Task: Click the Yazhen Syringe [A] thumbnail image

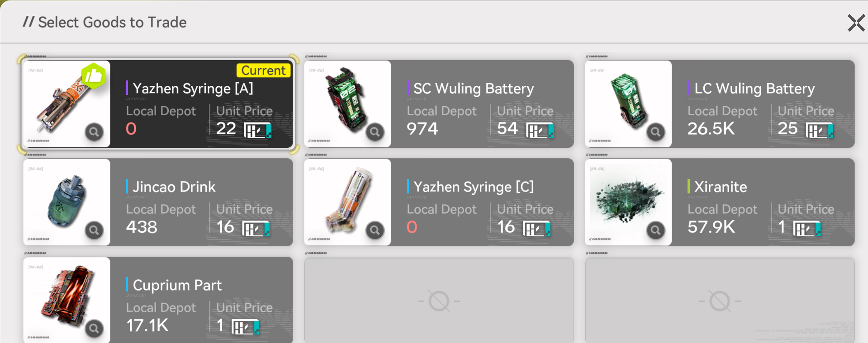Action: [x=67, y=104]
